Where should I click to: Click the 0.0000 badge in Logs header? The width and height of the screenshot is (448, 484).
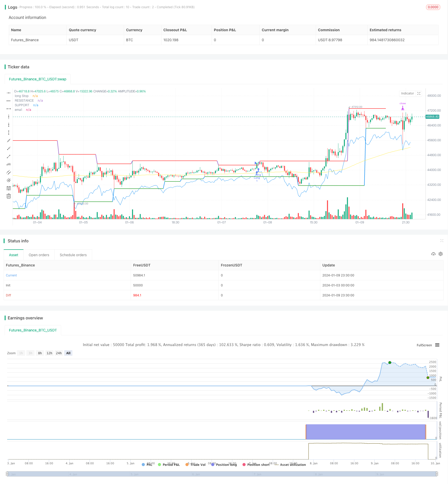click(x=433, y=7)
